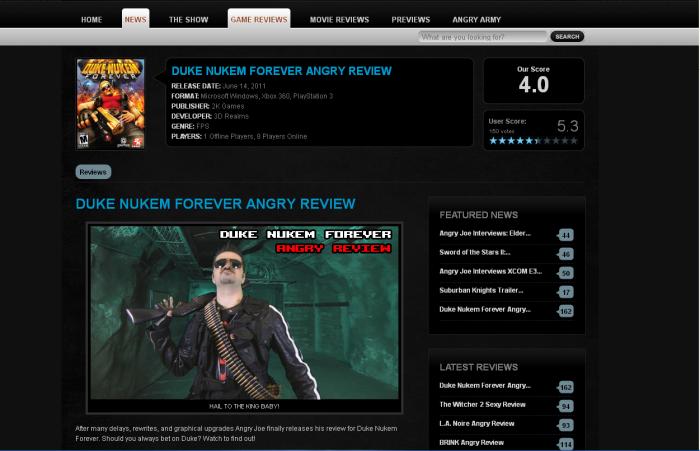Click the 93 comment count badge
The image size is (700, 451).
(x=566, y=425)
